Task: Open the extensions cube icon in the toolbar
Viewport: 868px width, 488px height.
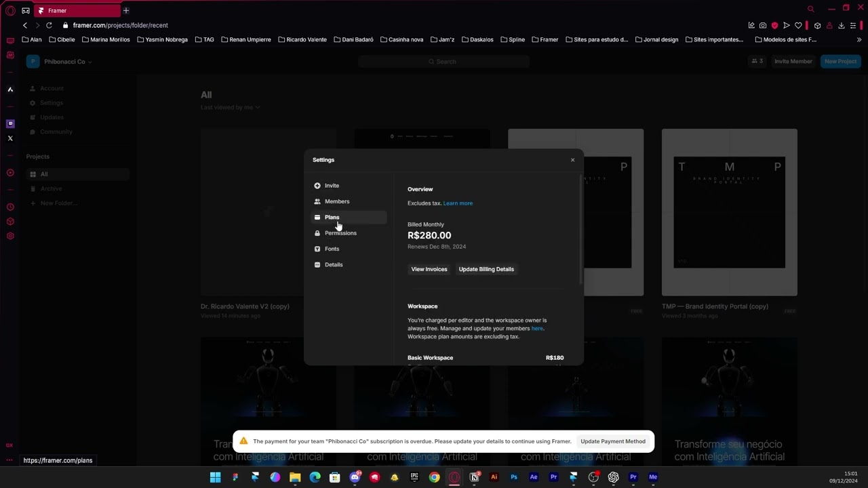Action: [x=818, y=25]
